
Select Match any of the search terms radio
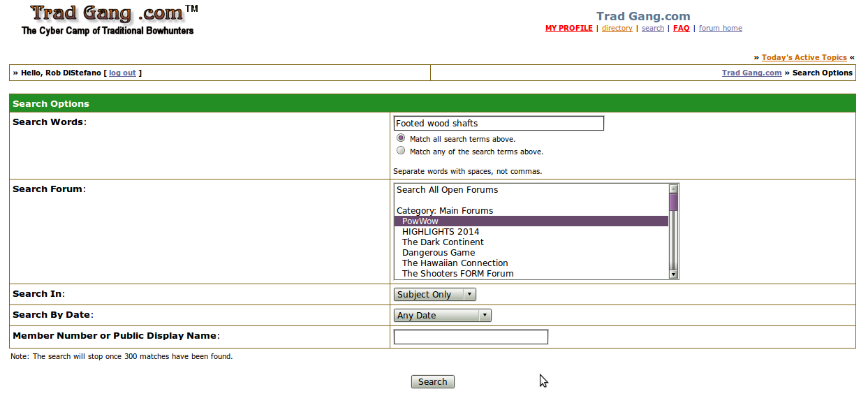pyautogui.click(x=401, y=150)
